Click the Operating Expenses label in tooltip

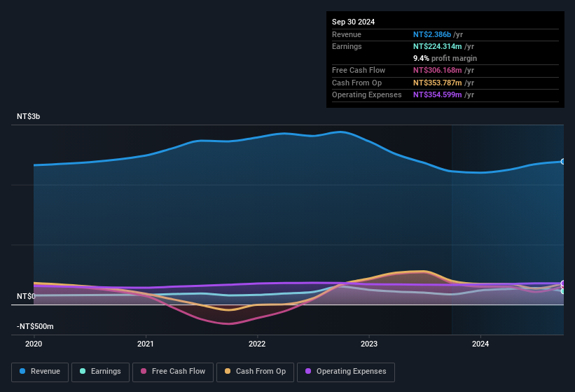point(367,95)
